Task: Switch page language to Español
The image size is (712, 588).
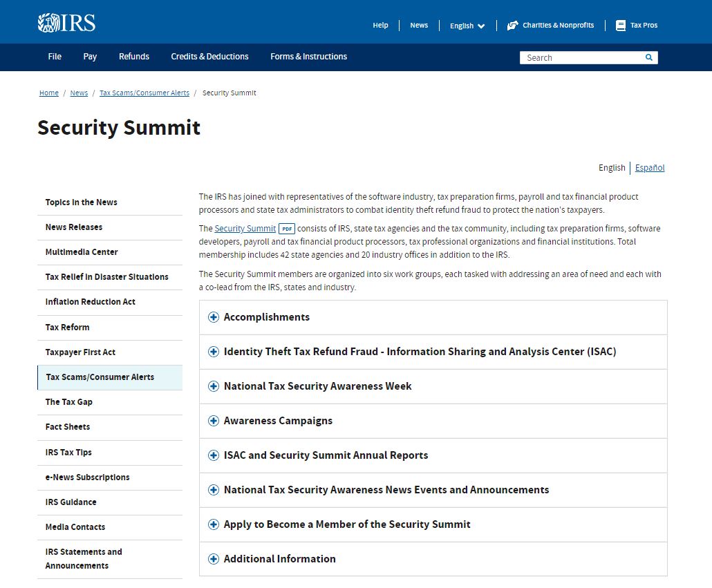Action: 650,168
